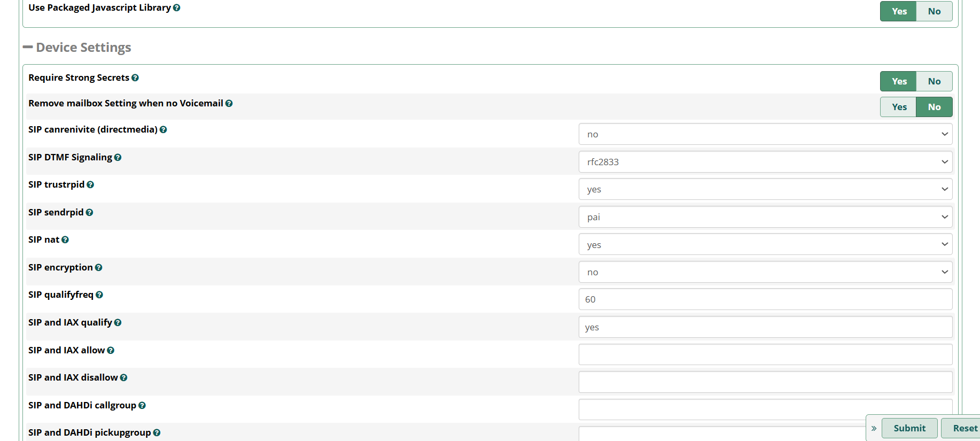The height and width of the screenshot is (441, 980).
Task: Expand the SIP trustrpid dropdown
Action: (765, 189)
